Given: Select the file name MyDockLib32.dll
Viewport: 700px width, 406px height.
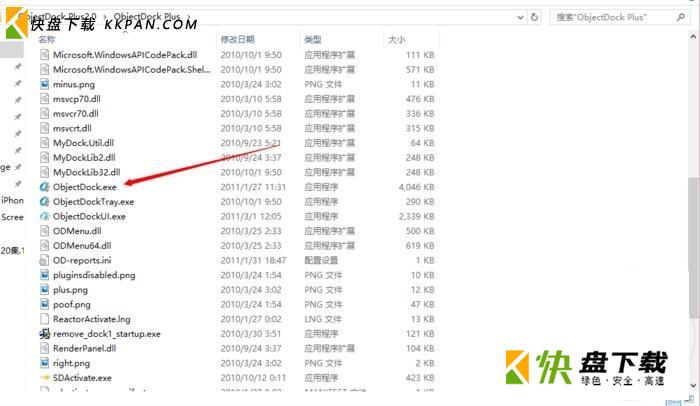Looking at the screenshot, I should tap(87, 172).
